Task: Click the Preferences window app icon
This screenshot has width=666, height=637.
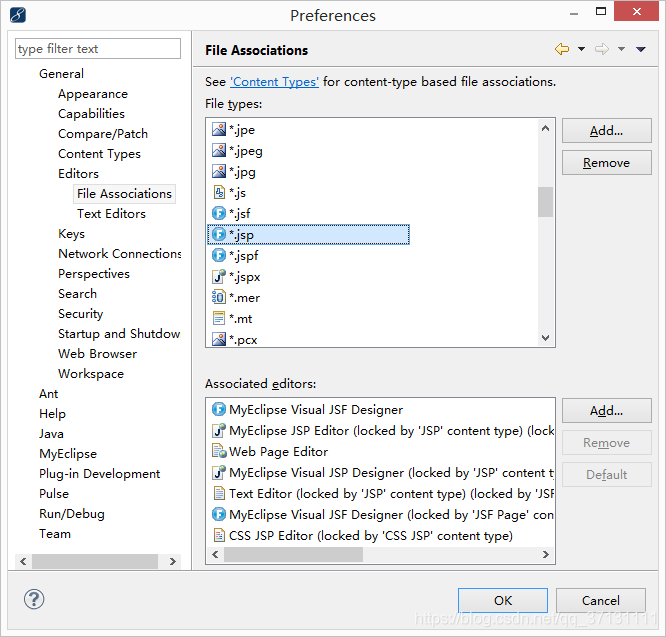Action: point(18,15)
